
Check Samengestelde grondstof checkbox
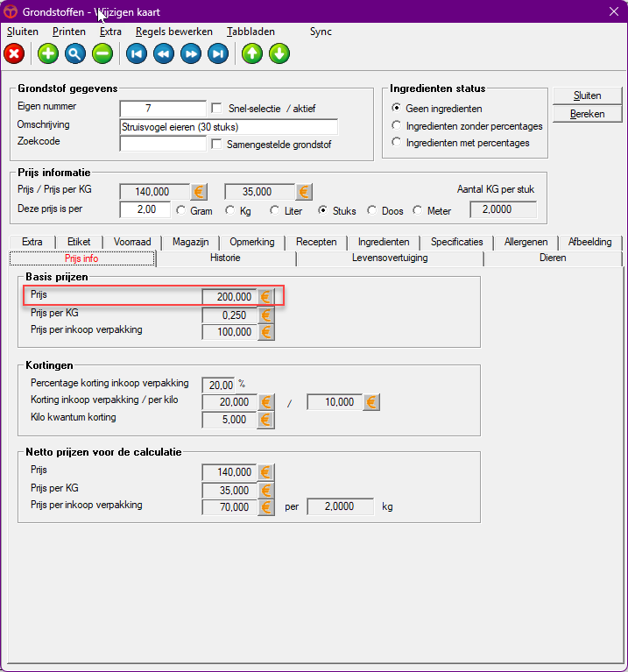point(216,144)
